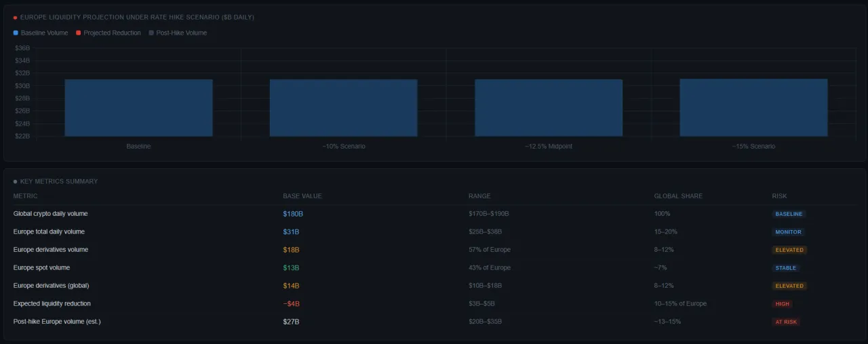This screenshot has height=344, width=868.
Task: Toggle Post-Hike Volume legend item
Action: click(x=178, y=33)
